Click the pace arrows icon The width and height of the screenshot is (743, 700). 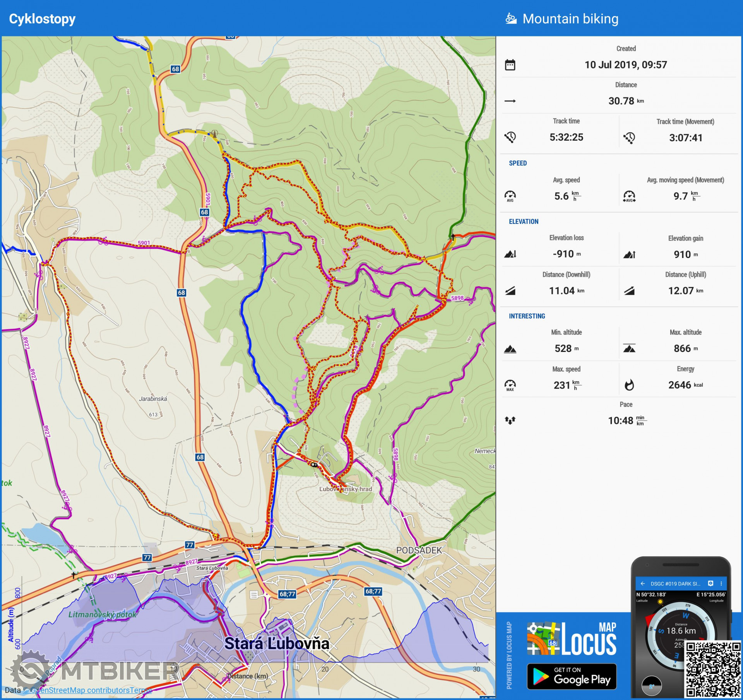(x=510, y=420)
